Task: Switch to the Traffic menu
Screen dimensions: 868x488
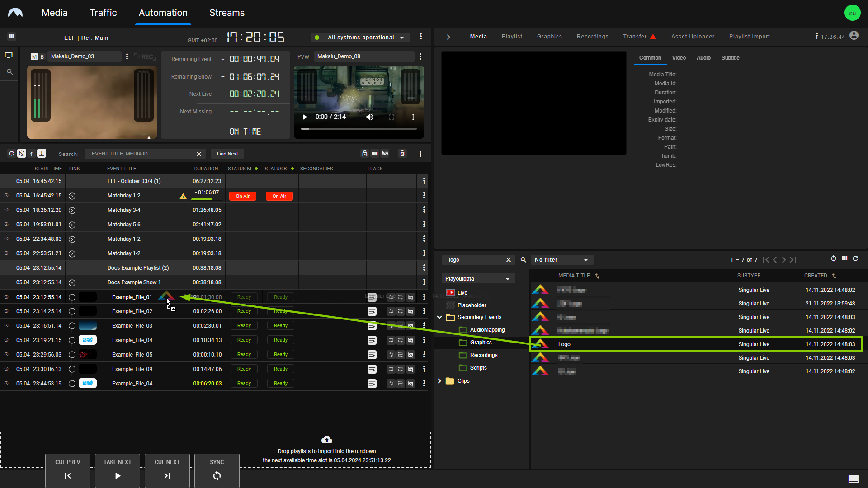Action: tap(103, 13)
